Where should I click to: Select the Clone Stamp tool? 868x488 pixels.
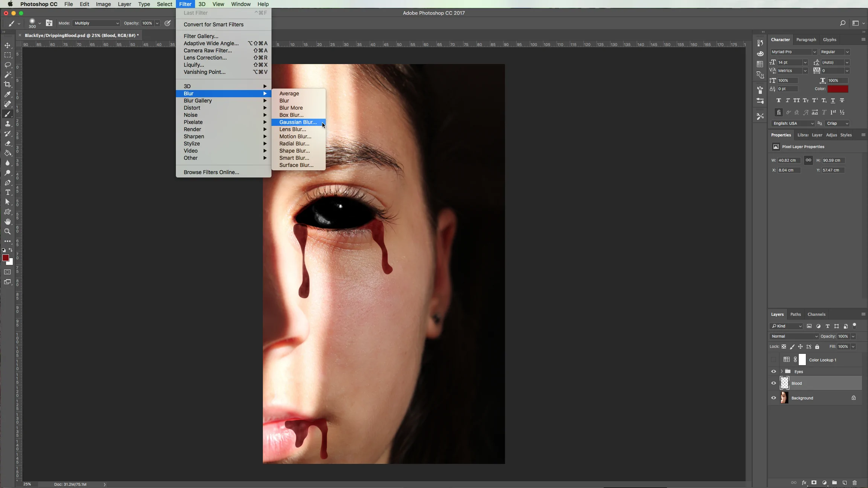[8, 124]
